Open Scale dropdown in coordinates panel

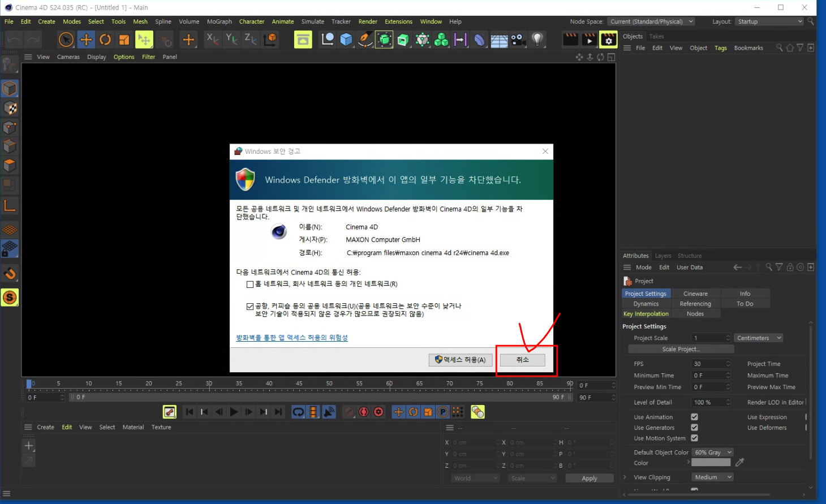[x=532, y=478]
